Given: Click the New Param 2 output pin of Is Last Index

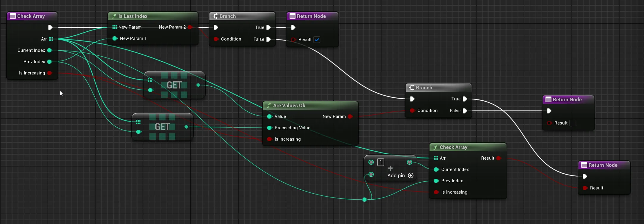Looking at the screenshot, I should [x=190, y=27].
